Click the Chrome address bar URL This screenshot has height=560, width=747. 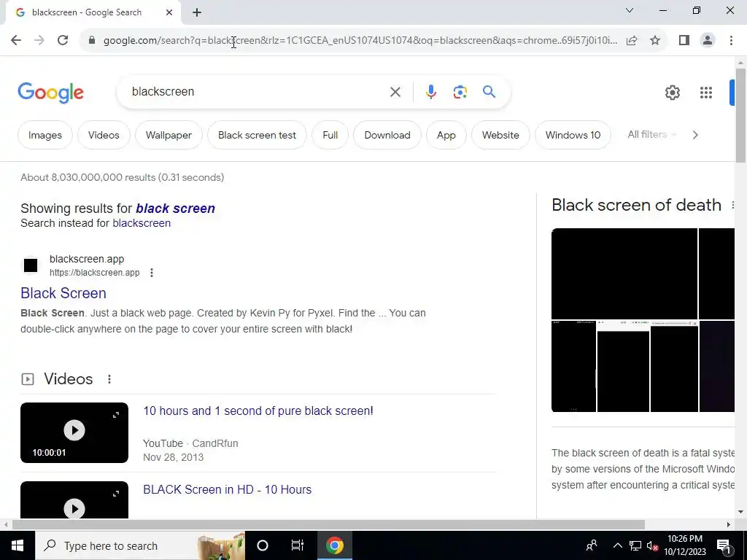pos(360,40)
